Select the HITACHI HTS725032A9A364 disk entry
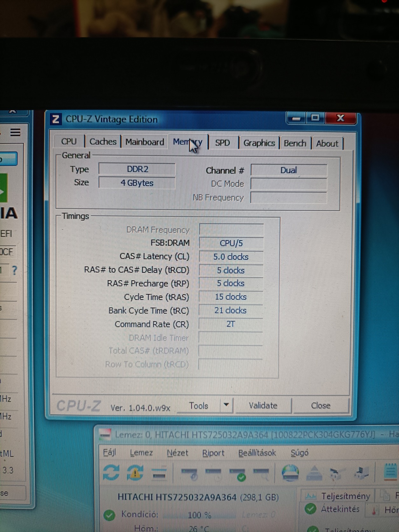Viewport: 399px width, 532px height. [x=198, y=497]
